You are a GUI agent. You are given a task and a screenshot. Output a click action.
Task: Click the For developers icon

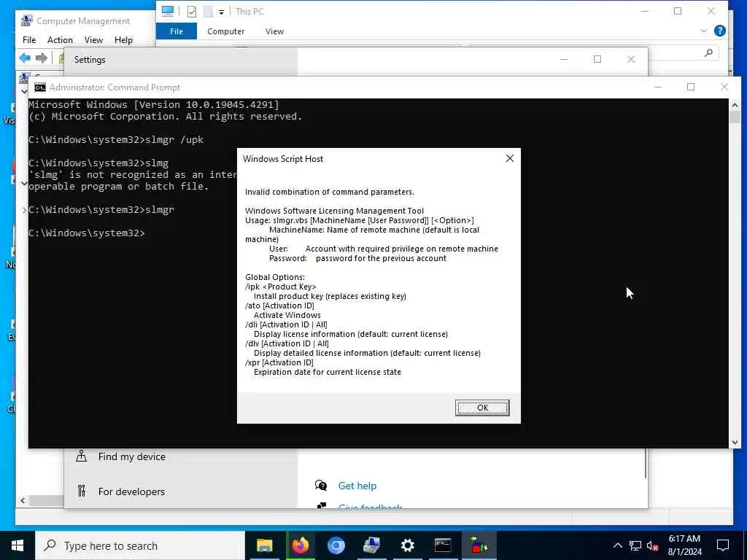point(82,491)
